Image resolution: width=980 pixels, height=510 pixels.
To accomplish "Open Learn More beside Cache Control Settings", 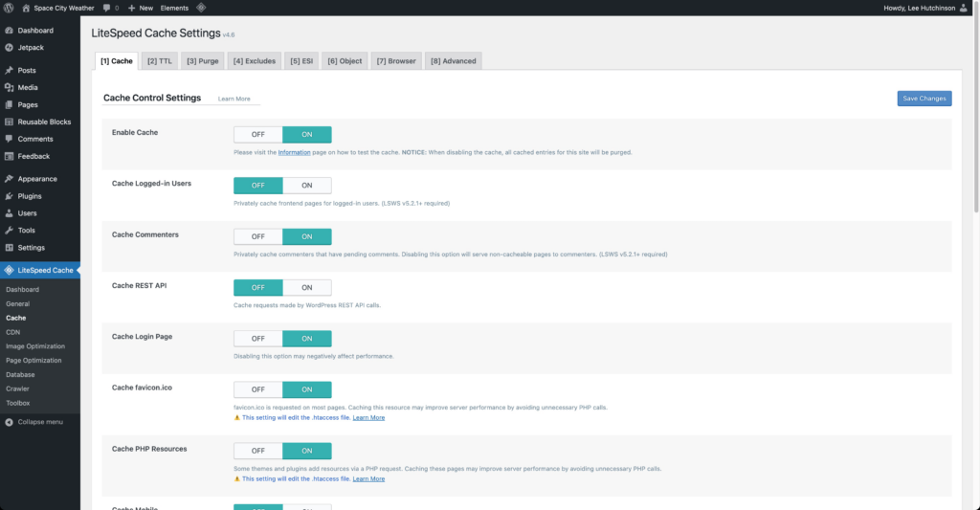I will coord(234,99).
